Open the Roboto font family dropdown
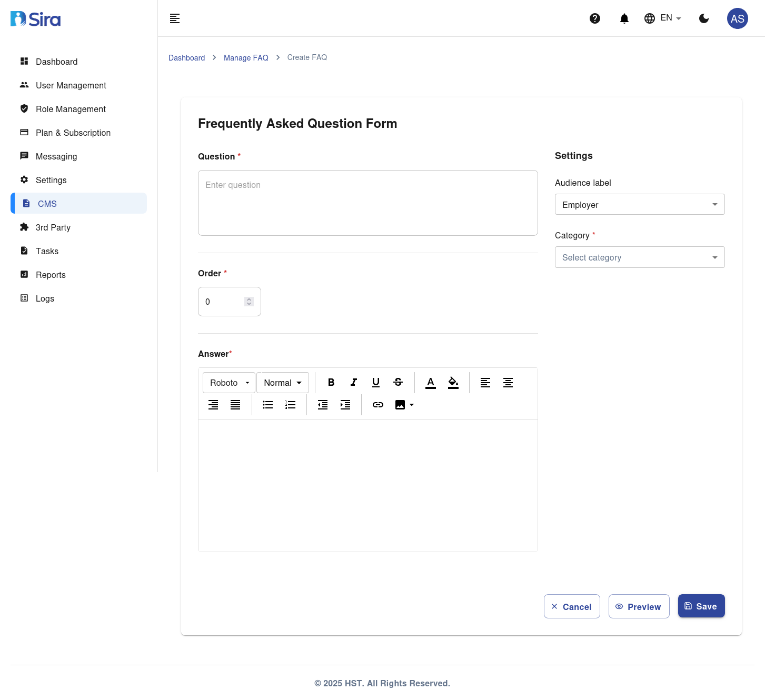Viewport: 765px width, 700px height. coord(228,383)
